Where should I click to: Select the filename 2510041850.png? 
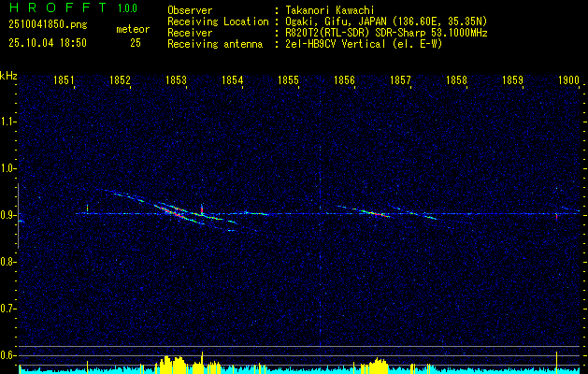[48, 25]
